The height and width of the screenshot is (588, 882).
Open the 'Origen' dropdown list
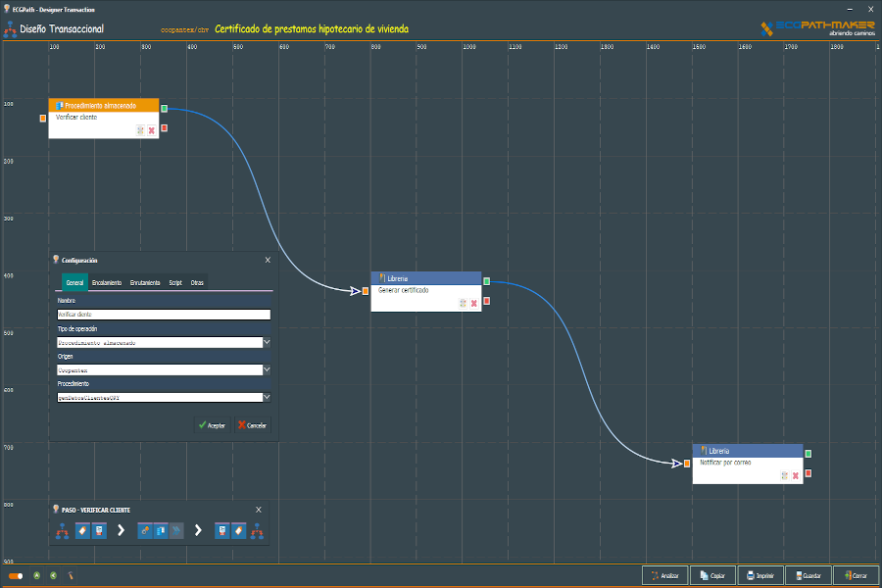(x=267, y=370)
